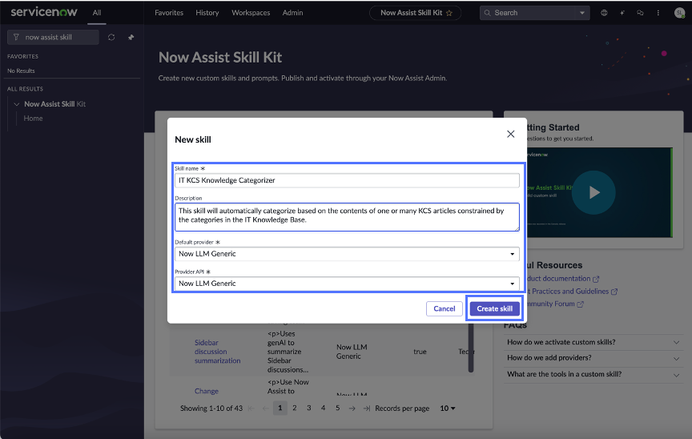Image resolution: width=692 pixels, height=439 pixels.
Task: Click the filter navigator field 'now assist skill'
Action: (x=53, y=37)
